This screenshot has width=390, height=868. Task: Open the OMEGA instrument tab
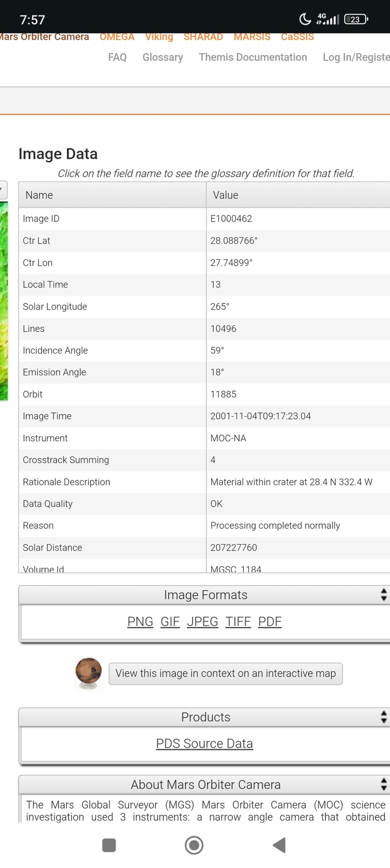[117, 37]
